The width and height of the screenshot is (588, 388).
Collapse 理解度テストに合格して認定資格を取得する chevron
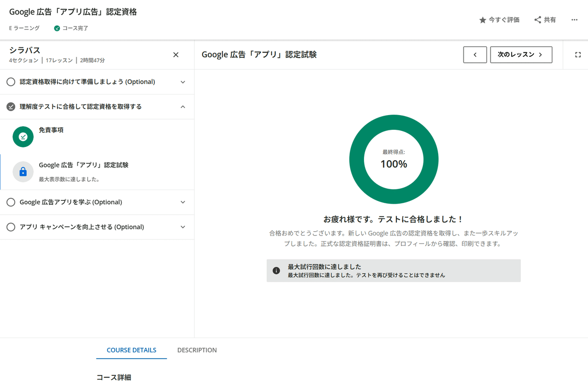[x=183, y=106]
